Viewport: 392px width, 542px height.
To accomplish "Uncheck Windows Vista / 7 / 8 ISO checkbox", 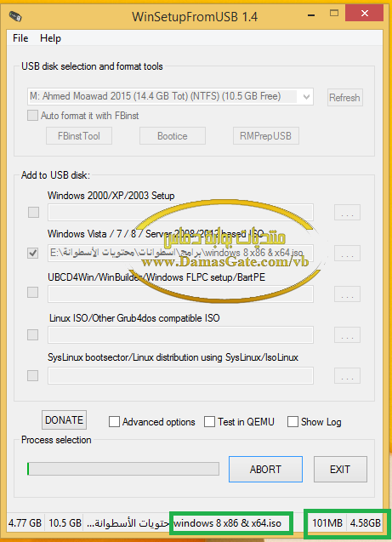I will click(33, 253).
